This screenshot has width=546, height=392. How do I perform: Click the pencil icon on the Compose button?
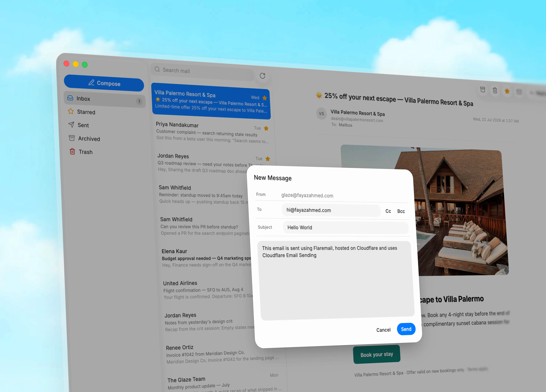click(91, 83)
